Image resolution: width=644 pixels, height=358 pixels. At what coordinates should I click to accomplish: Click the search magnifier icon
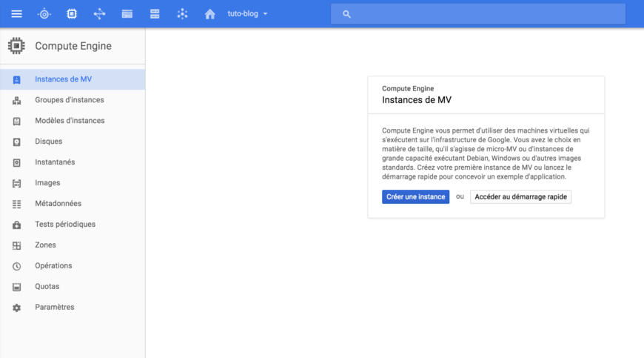pyautogui.click(x=346, y=14)
